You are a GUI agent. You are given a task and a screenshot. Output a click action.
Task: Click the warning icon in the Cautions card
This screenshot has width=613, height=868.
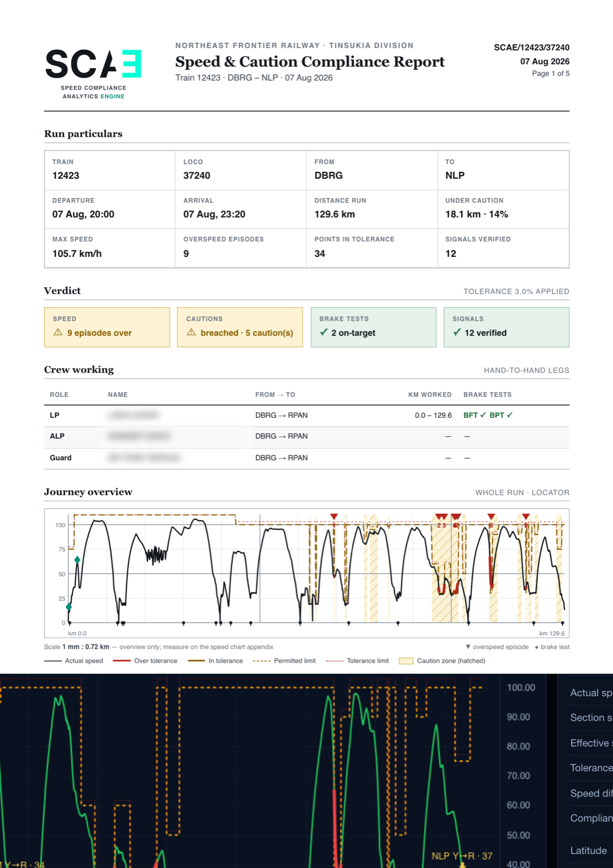191,332
